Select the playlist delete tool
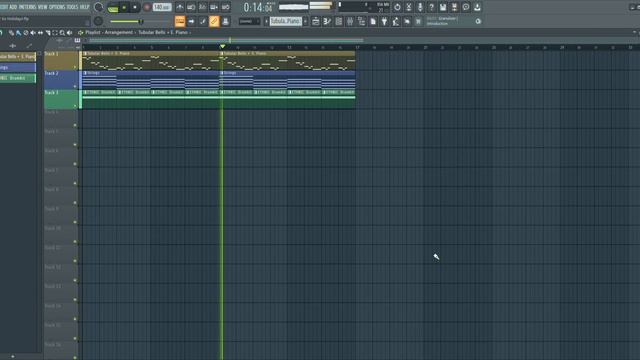The height and width of the screenshot is (360, 640). point(26,33)
